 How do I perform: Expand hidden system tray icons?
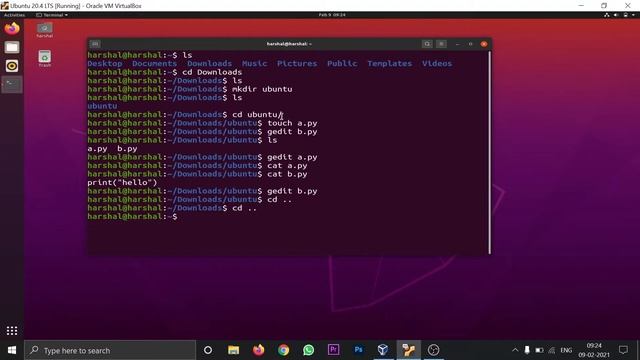coord(515,350)
